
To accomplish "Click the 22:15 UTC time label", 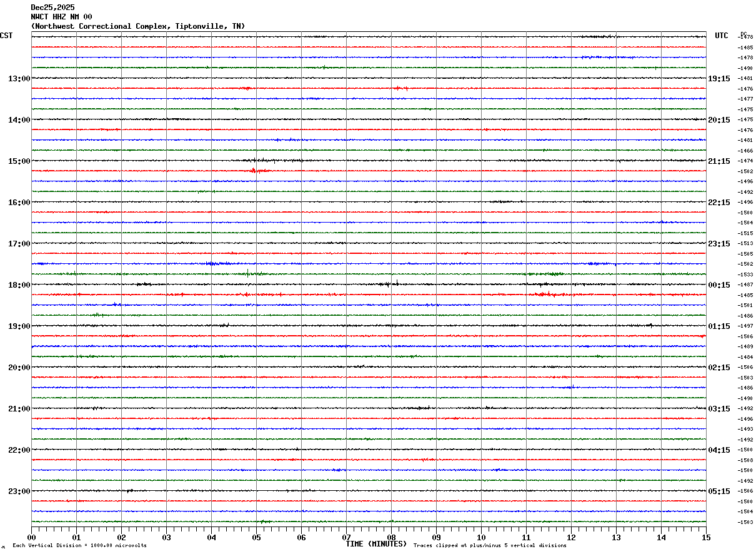I will [719, 203].
